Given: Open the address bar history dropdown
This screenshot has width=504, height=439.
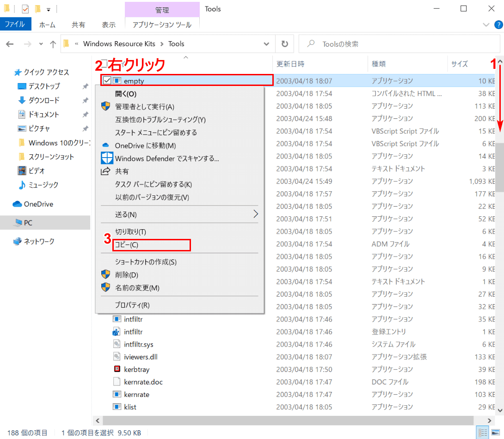Looking at the screenshot, I should [x=266, y=44].
